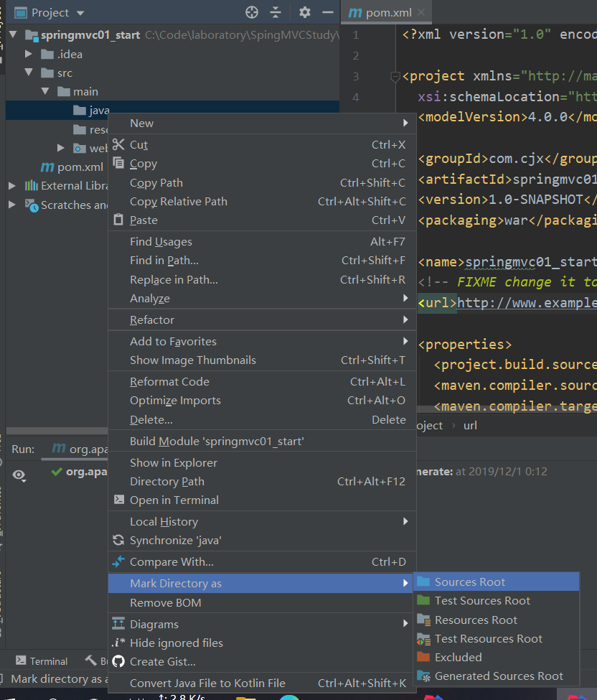Open Add to Favorites submenu
This screenshot has height=700, width=597.
(263, 341)
